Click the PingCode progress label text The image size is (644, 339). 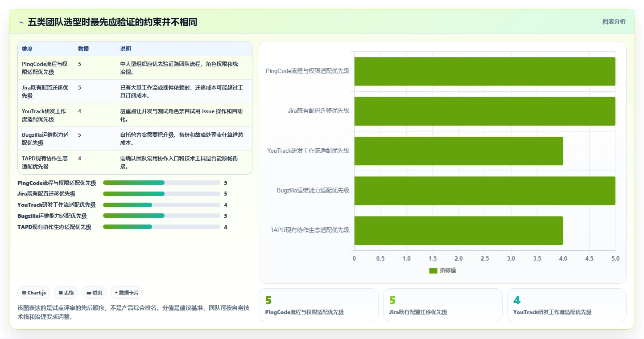(57, 183)
